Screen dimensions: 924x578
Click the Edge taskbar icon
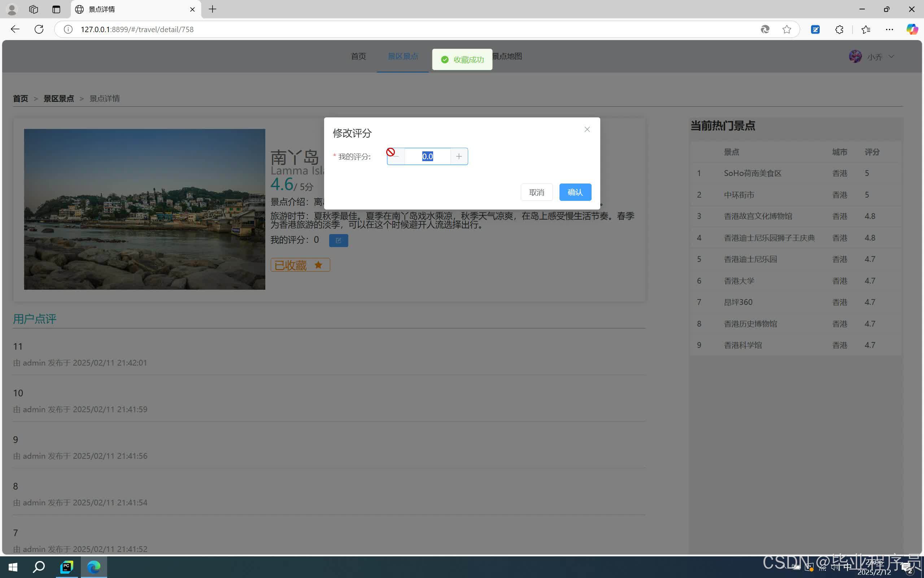coord(94,567)
